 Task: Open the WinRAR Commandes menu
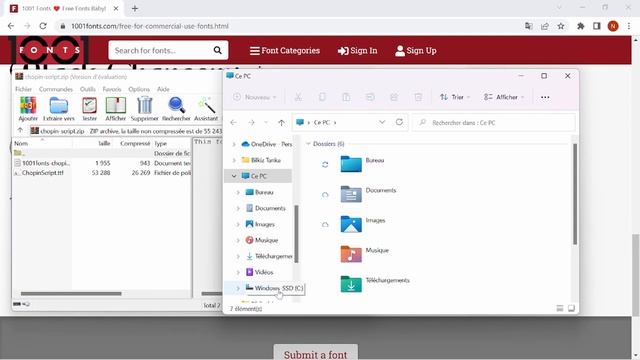coord(56,89)
